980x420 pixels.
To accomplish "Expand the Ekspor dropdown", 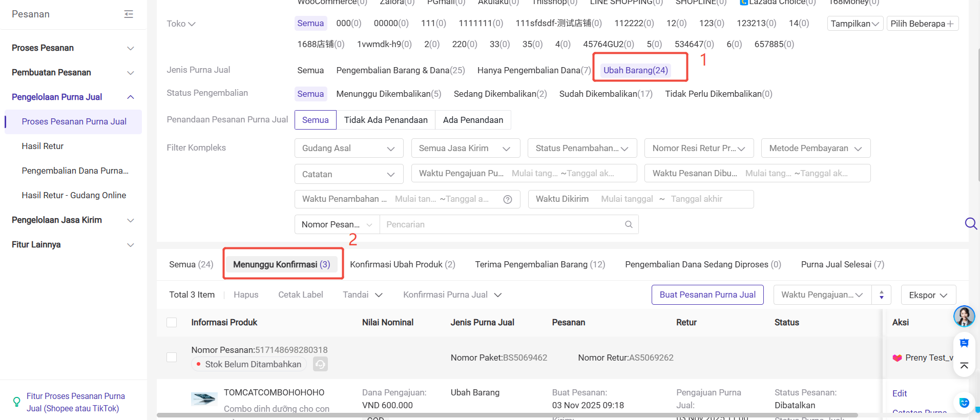I will [928, 295].
